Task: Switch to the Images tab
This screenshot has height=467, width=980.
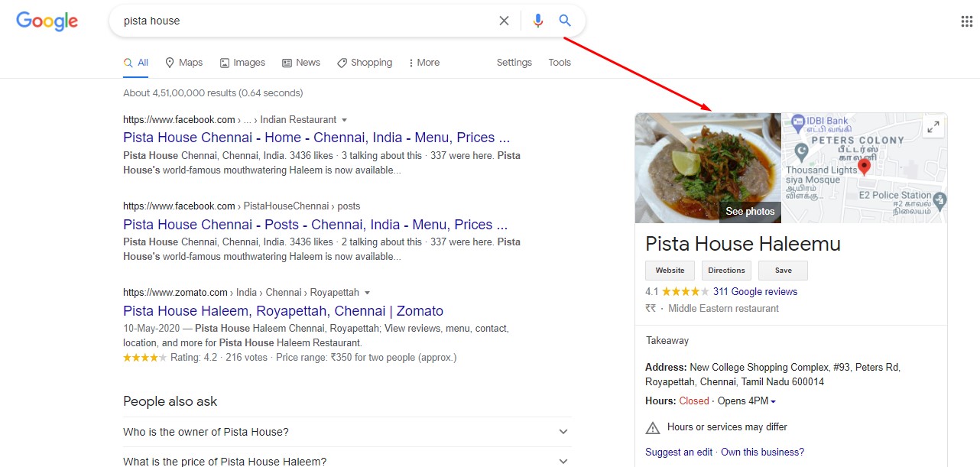Action: [x=242, y=63]
